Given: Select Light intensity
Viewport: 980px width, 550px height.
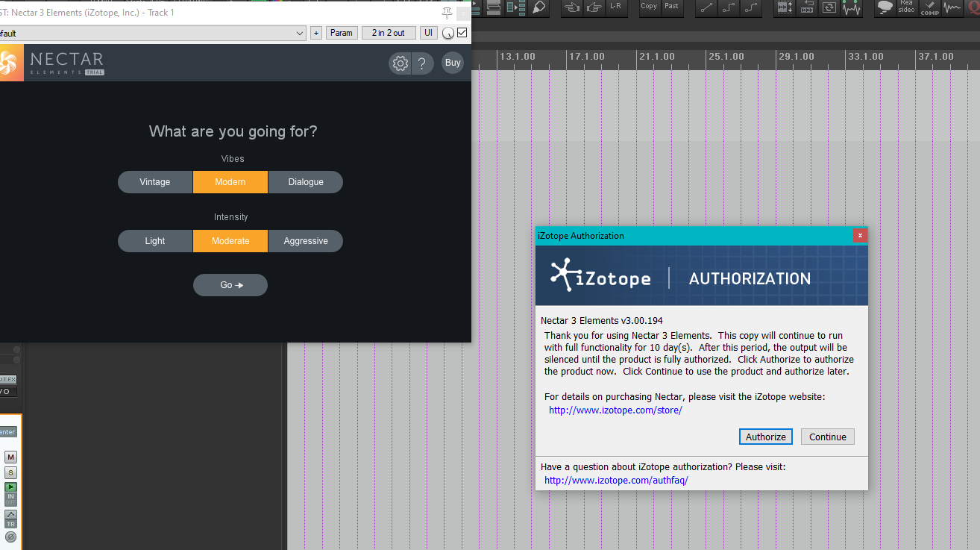Looking at the screenshot, I should point(155,241).
